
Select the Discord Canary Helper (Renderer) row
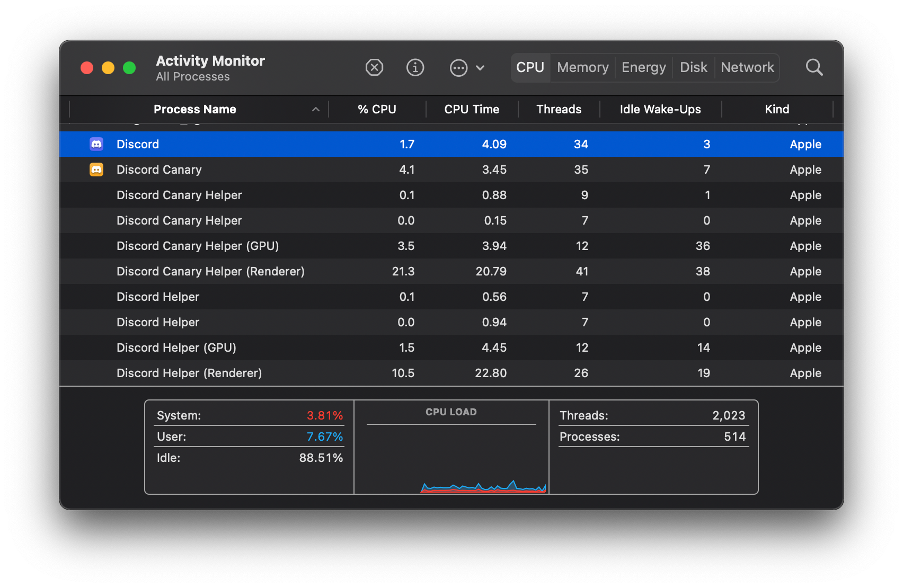451,271
